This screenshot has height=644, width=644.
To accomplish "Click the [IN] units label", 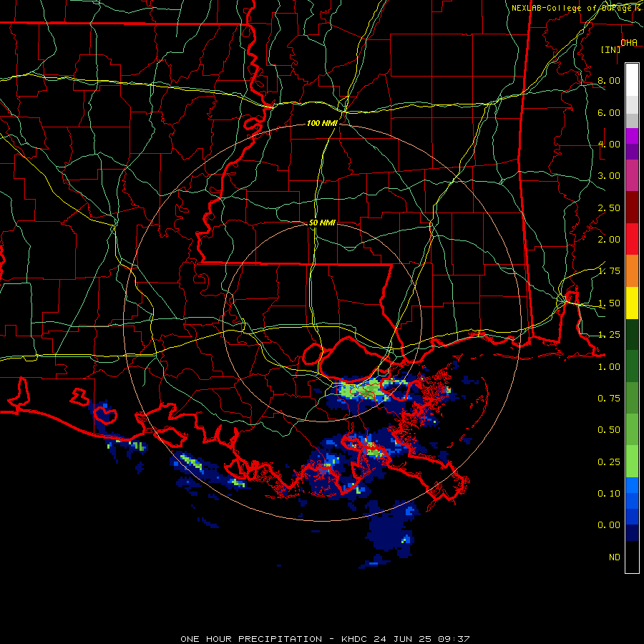I will tap(610, 49).
